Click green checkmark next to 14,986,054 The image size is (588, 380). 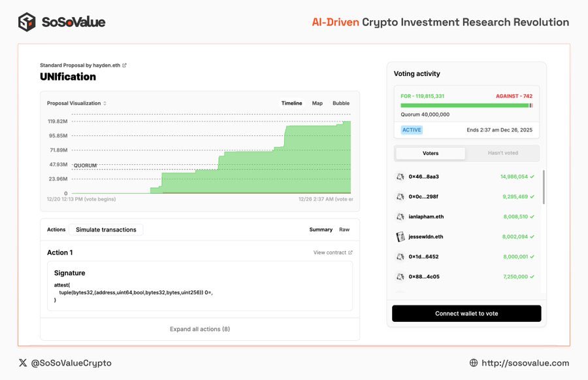[532, 177]
